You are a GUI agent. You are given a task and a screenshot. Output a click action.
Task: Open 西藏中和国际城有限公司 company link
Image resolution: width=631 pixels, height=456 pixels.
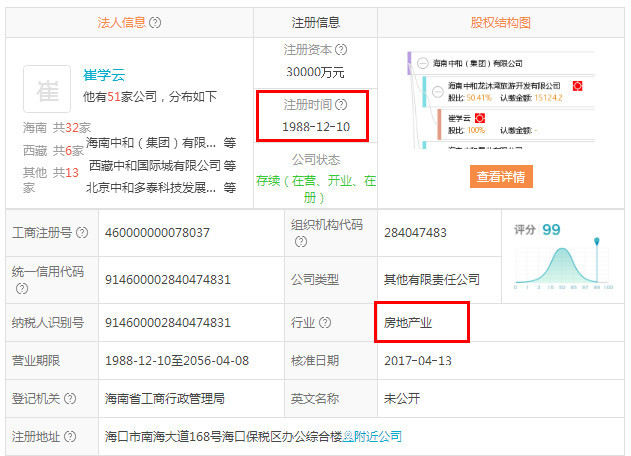pos(155,165)
